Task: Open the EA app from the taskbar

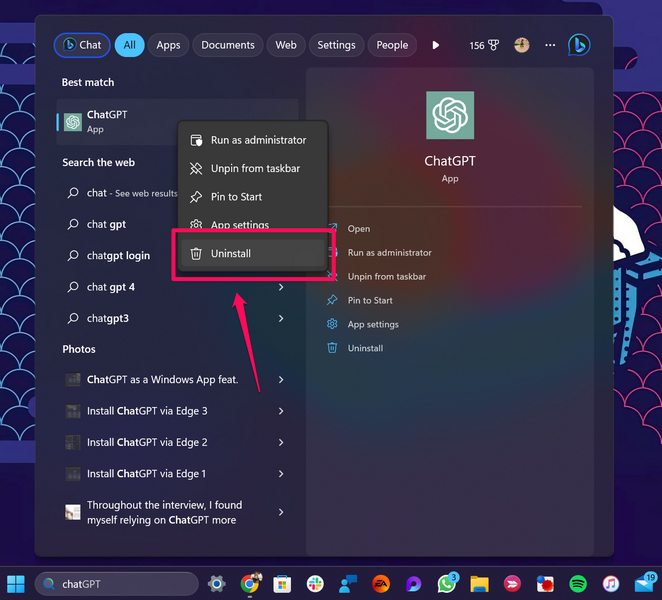Action: [x=381, y=584]
